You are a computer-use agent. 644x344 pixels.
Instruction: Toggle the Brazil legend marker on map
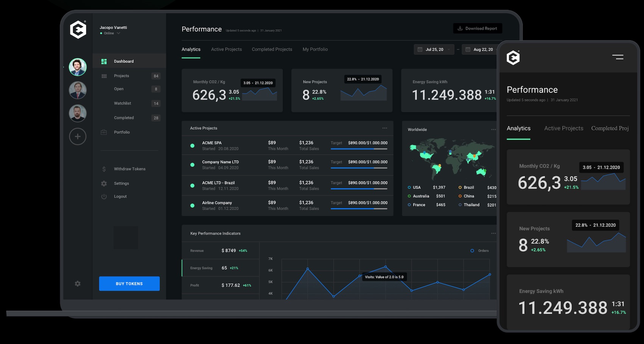point(460,187)
